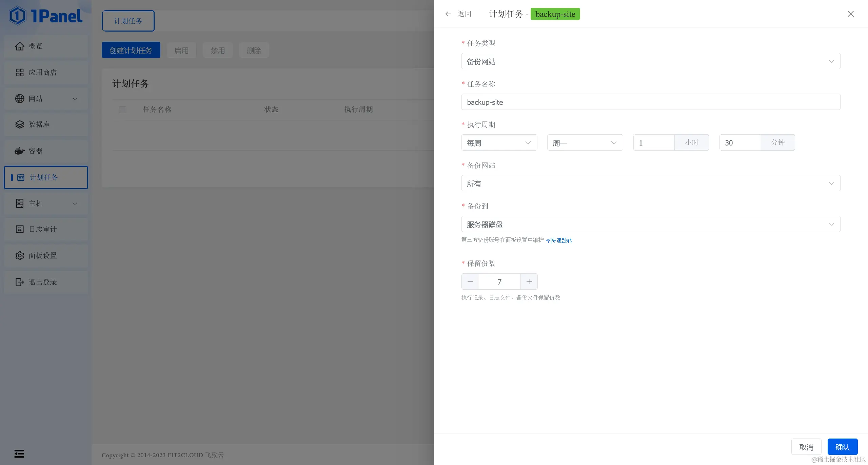Open 面板设置 panel settings

42,256
